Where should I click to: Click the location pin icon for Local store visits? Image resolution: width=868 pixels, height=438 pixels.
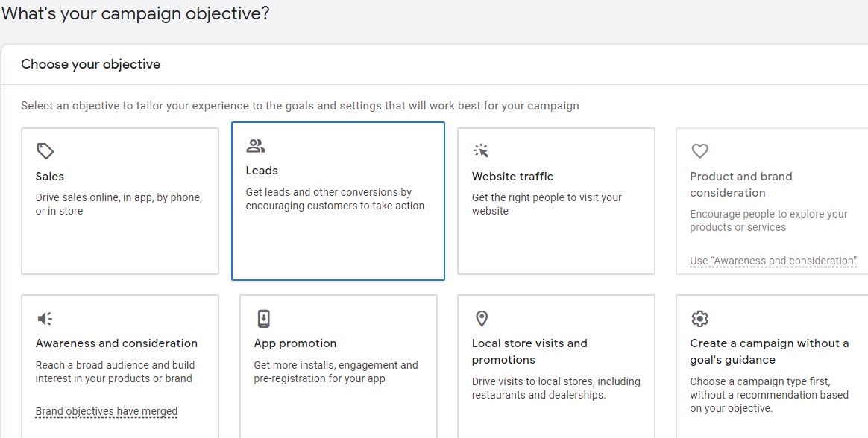coord(482,319)
